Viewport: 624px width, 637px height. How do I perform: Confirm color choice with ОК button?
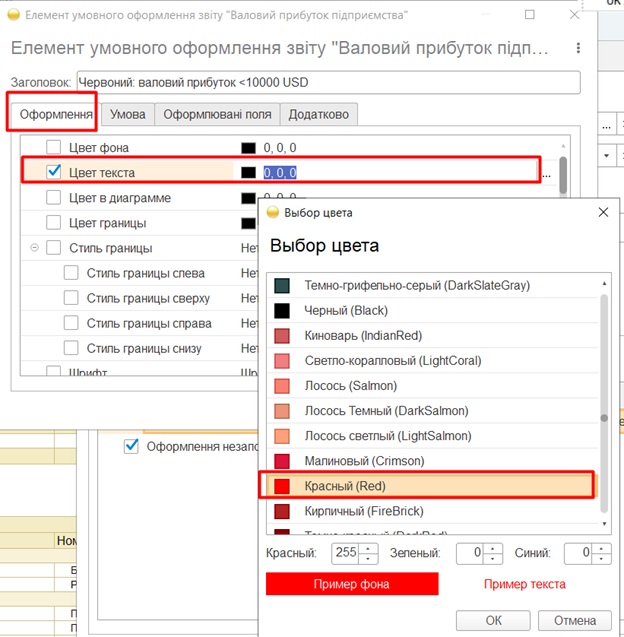(x=494, y=620)
